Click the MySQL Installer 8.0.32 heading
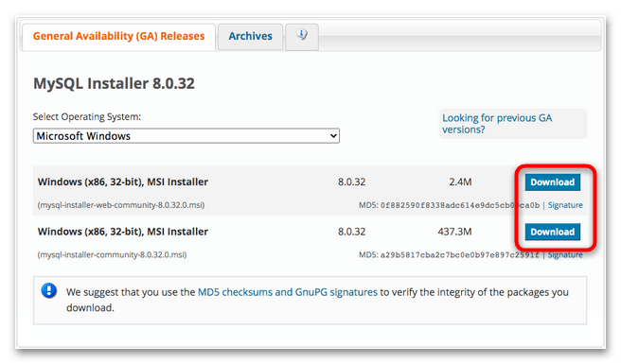 114,83
